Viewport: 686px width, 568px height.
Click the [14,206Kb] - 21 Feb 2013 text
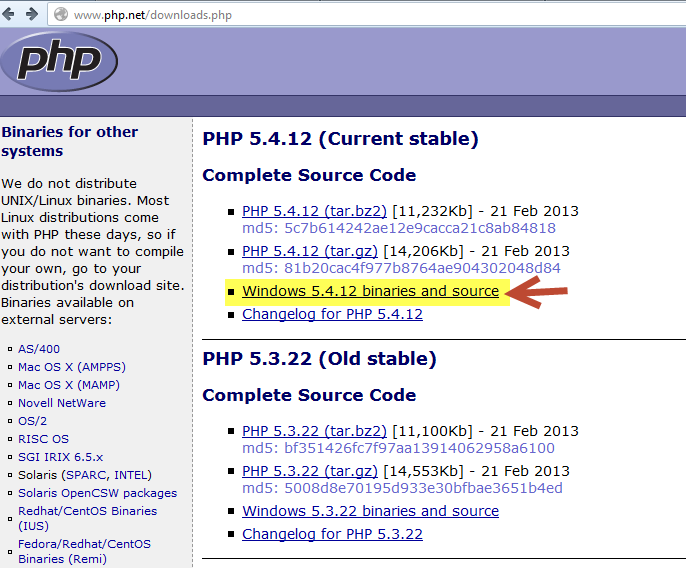[x=476, y=251]
